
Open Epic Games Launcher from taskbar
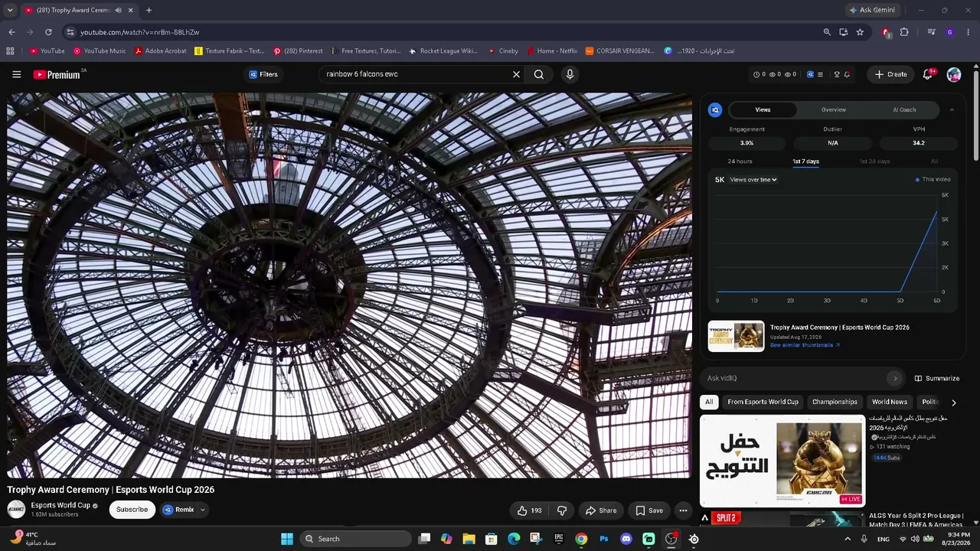pyautogui.click(x=559, y=539)
